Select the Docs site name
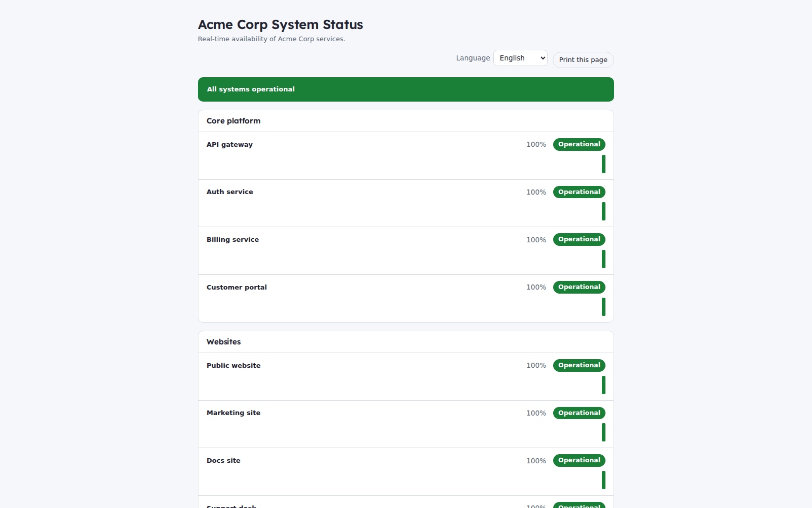Viewport: 812px width, 508px height. pos(223,461)
